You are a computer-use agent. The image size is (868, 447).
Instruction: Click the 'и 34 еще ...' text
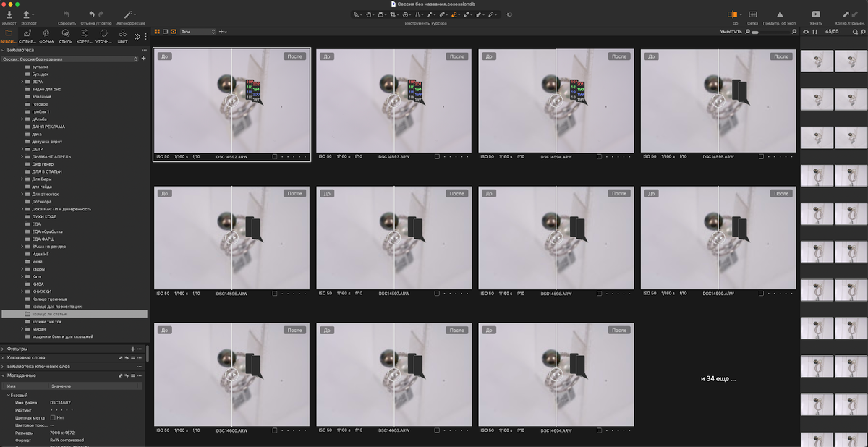[718, 378]
